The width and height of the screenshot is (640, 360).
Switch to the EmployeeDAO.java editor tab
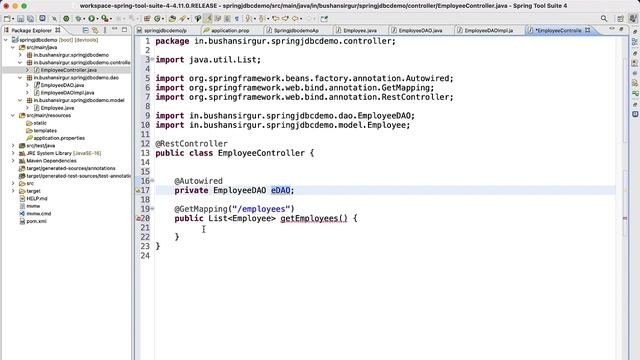click(x=420, y=31)
